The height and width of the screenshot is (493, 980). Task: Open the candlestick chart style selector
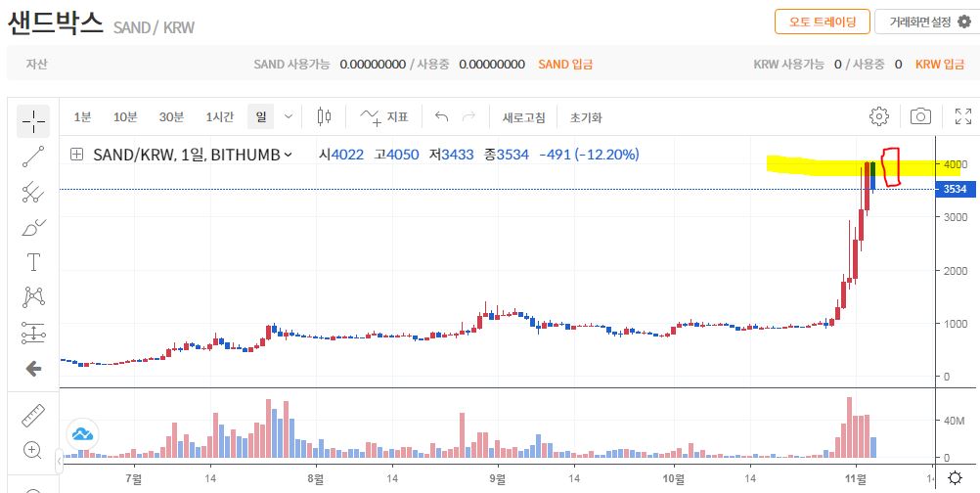click(324, 116)
